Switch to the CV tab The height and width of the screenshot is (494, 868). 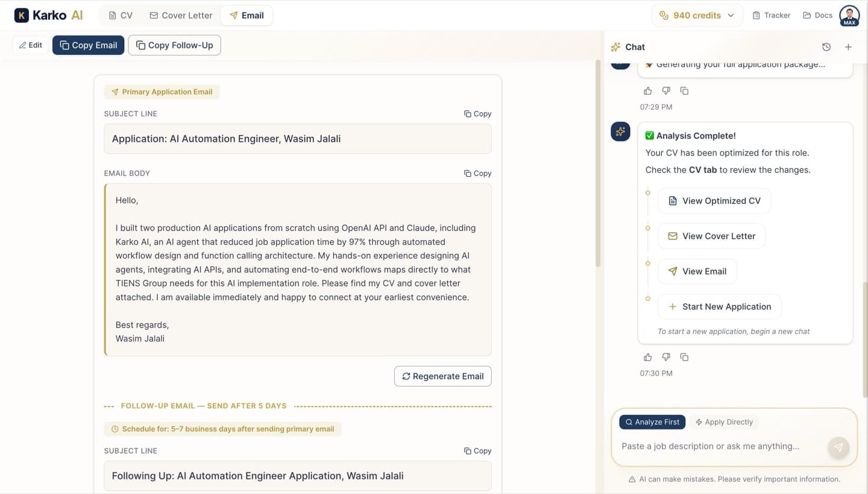pyautogui.click(x=119, y=15)
